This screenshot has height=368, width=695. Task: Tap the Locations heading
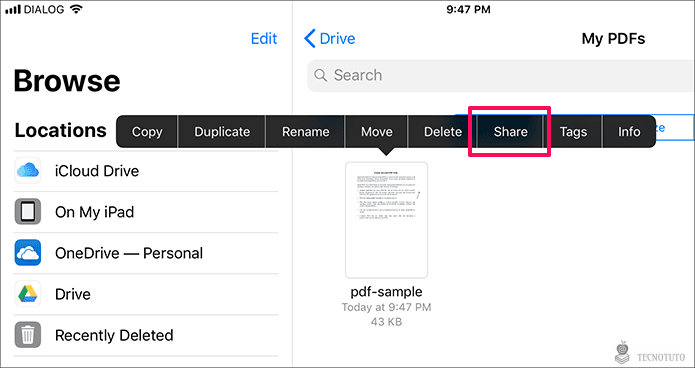pyautogui.click(x=61, y=130)
